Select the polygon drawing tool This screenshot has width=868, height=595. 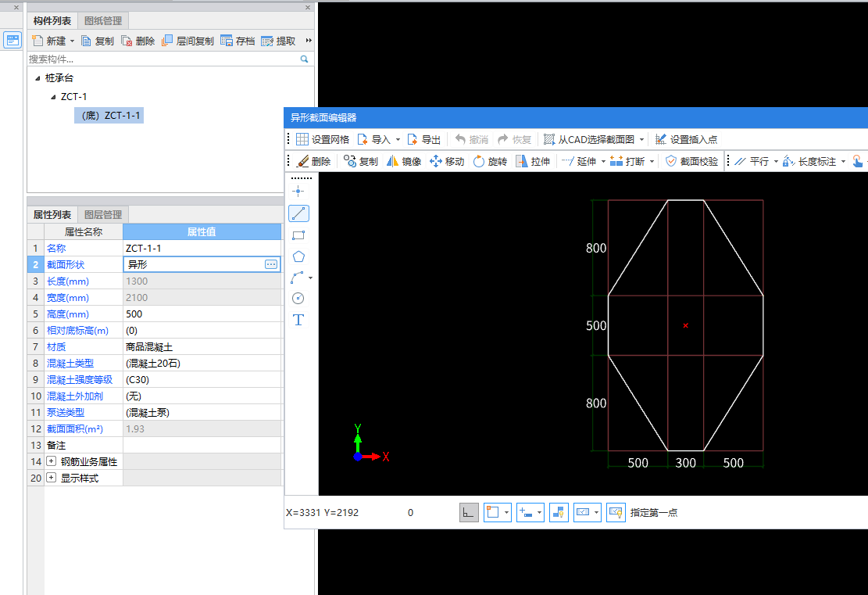[x=298, y=256]
